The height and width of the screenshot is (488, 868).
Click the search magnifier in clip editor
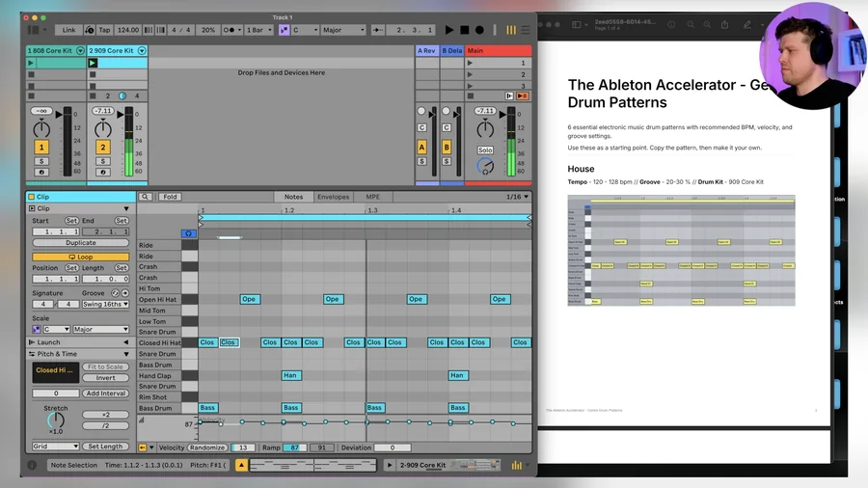pos(145,197)
